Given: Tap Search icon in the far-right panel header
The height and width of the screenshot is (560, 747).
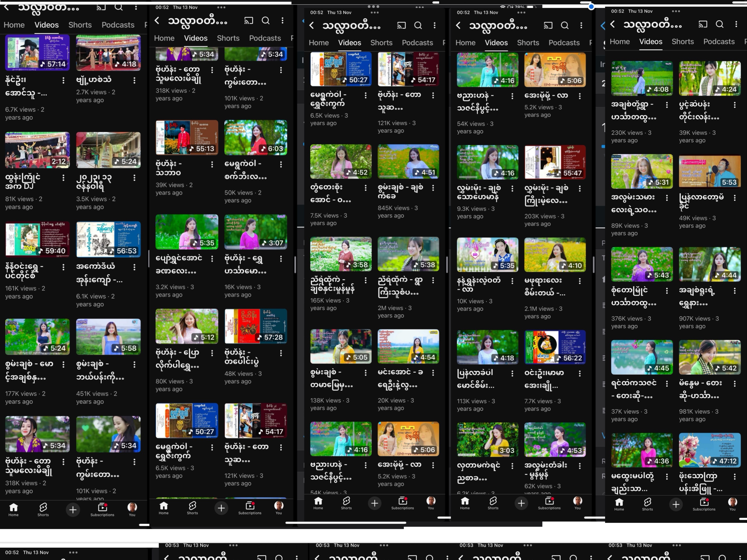Looking at the screenshot, I should (x=719, y=24).
